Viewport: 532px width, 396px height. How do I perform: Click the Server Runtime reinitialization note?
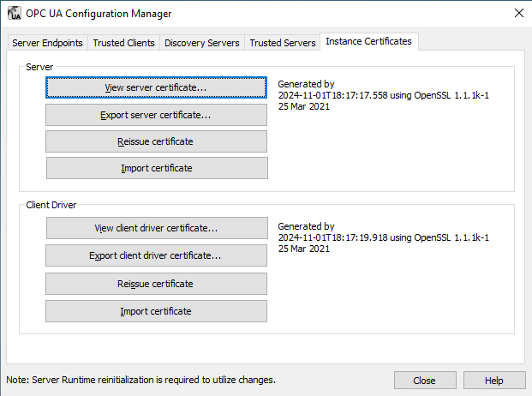pos(141,379)
